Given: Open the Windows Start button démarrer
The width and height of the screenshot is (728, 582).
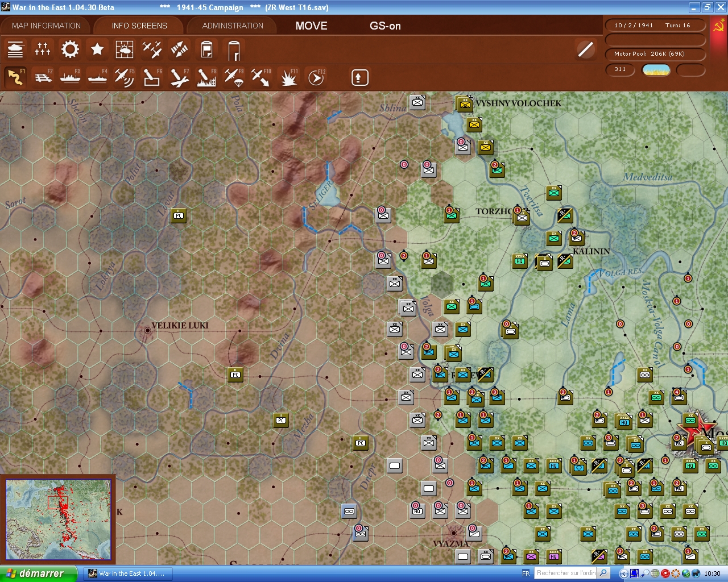Looking at the screenshot, I should point(38,573).
